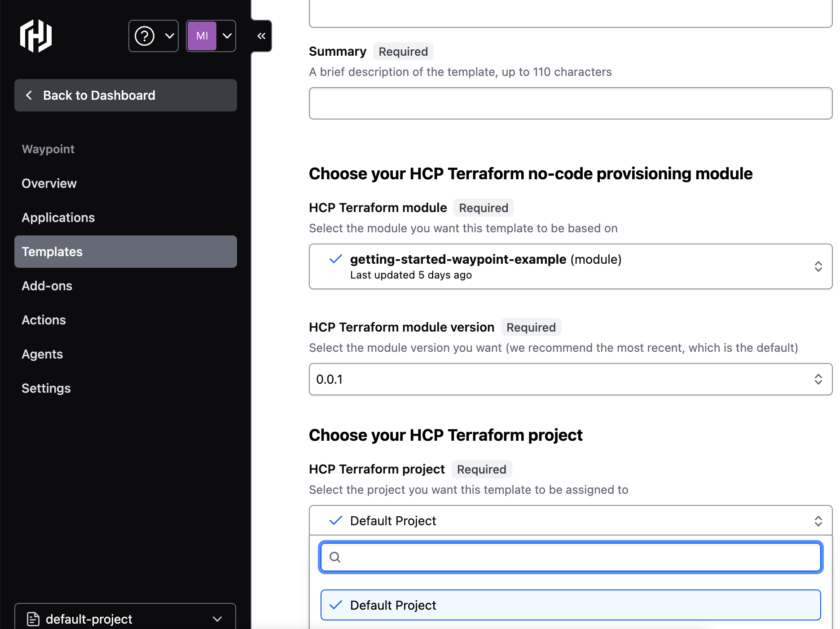This screenshot has width=840, height=629.
Task: Click the search magnifier icon in project dropdown
Action: point(335,557)
